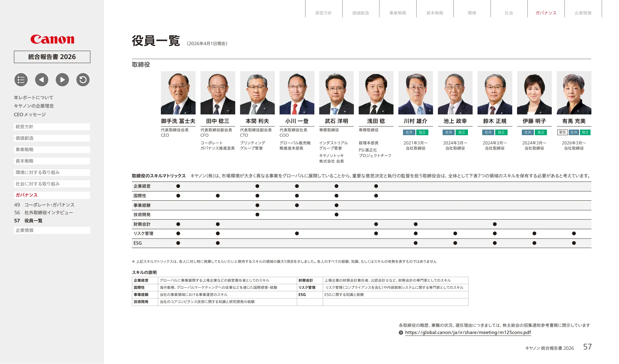Open the table of contents list icon
The height and width of the screenshot is (364, 619).
pos(21,80)
